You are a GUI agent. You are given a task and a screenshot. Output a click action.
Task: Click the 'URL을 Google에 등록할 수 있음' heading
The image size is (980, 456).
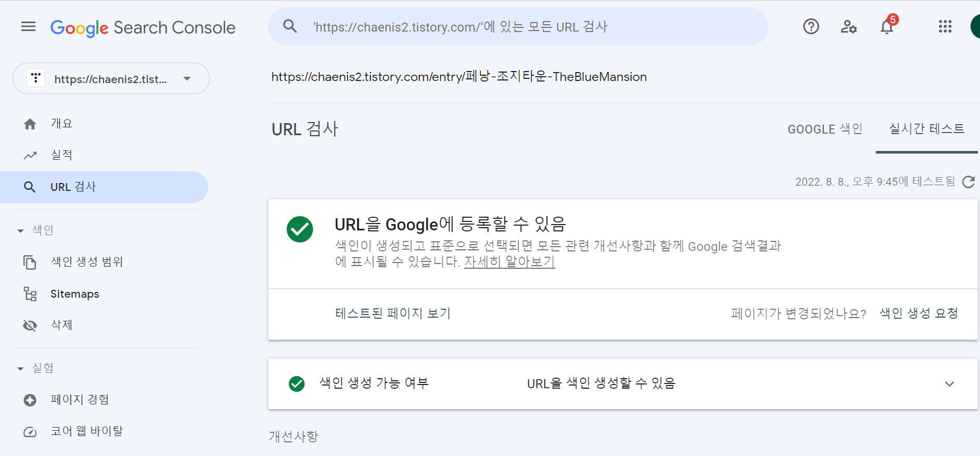450,225
